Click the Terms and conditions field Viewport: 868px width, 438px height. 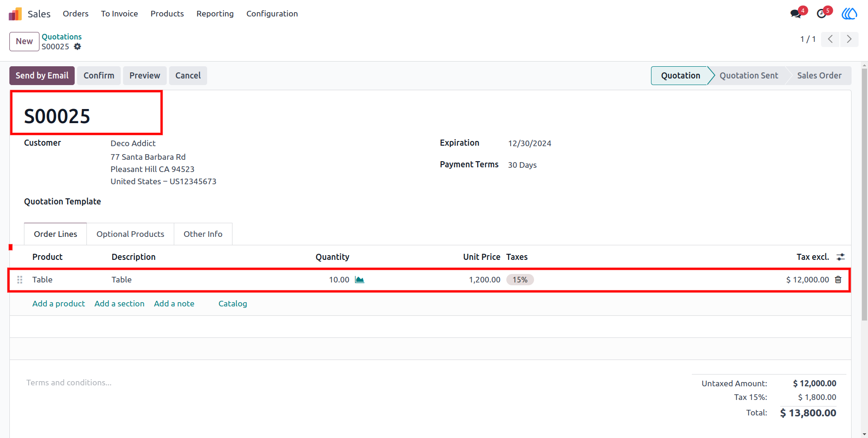point(69,383)
